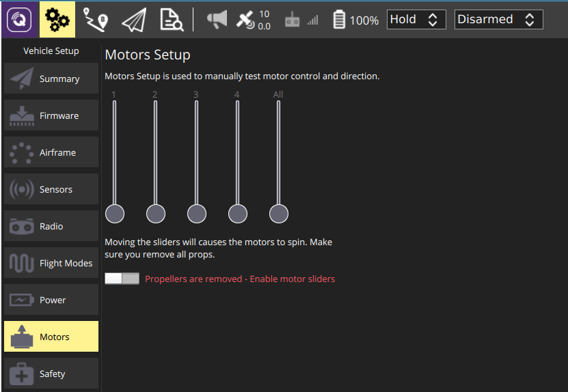
Task: Open the Plan view waypoint icon
Action: tap(95, 20)
